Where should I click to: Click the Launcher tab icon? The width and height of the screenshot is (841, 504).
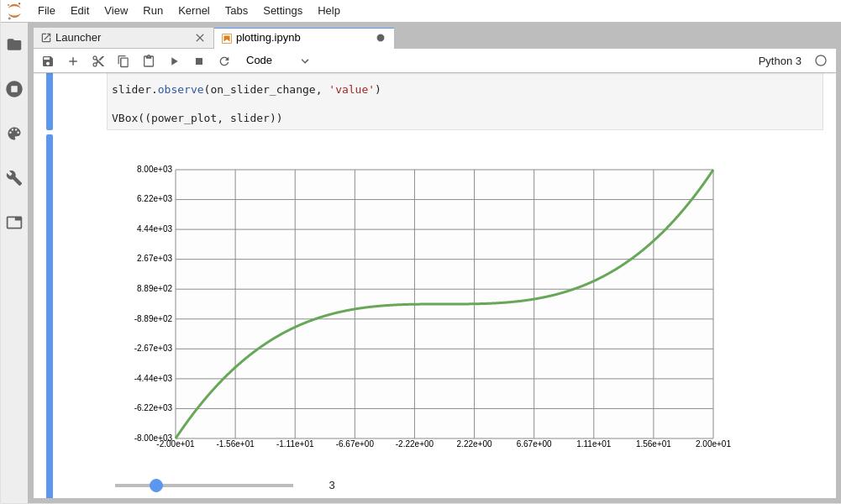coord(46,38)
